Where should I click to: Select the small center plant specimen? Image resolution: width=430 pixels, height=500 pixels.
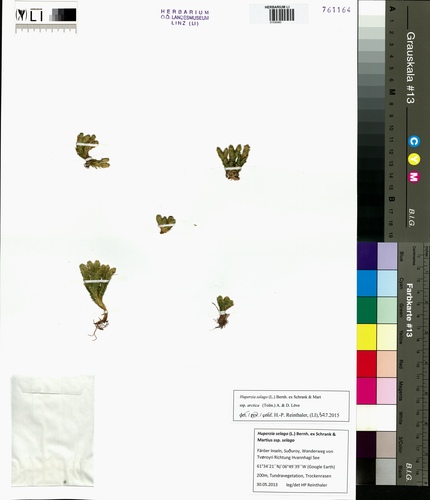click(166, 224)
